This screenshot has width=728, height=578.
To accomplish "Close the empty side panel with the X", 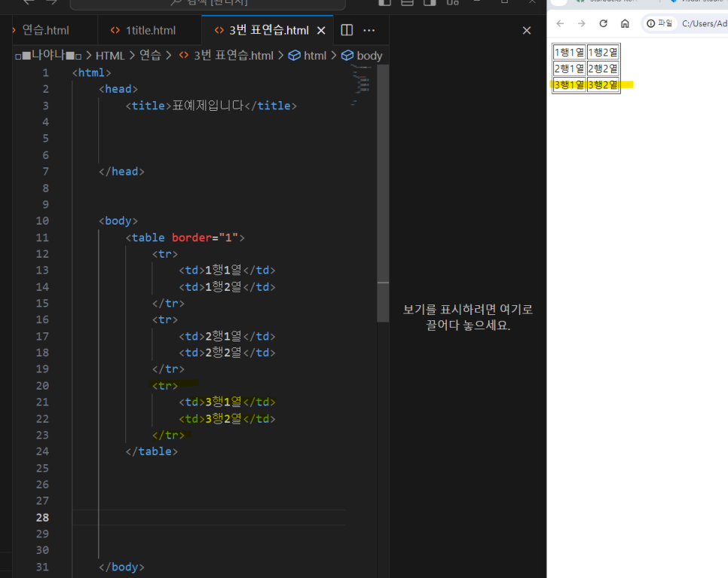I will point(527,31).
